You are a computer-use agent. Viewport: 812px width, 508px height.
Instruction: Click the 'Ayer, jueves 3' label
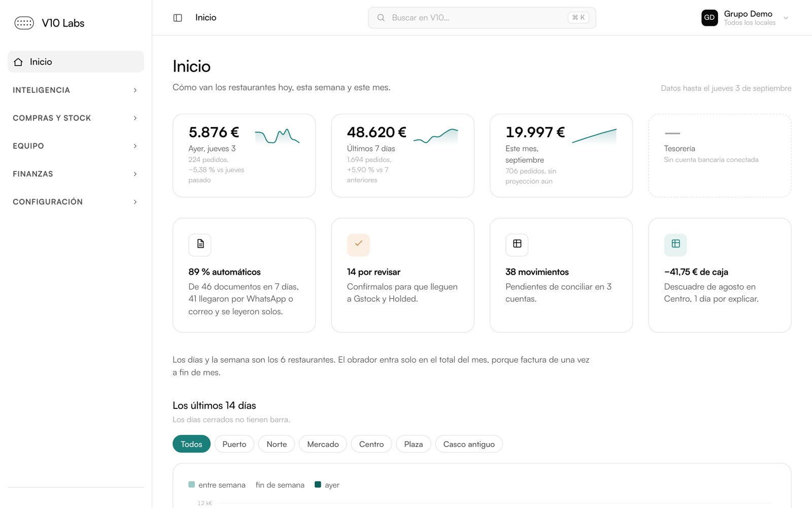click(212, 148)
